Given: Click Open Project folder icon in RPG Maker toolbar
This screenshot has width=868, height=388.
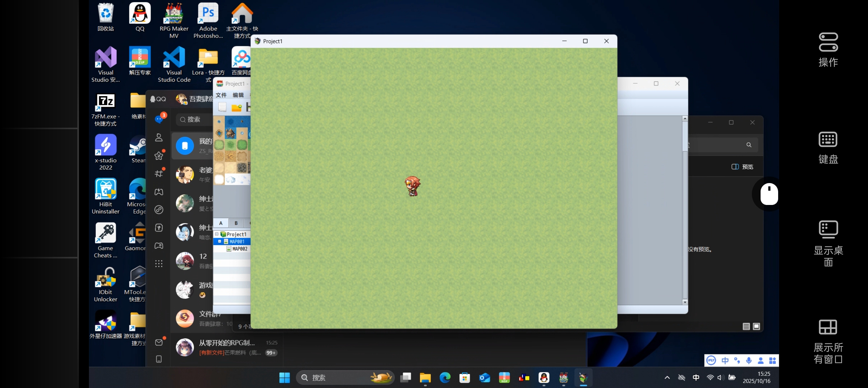Looking at the screenshot, I should tap(236, 107).
